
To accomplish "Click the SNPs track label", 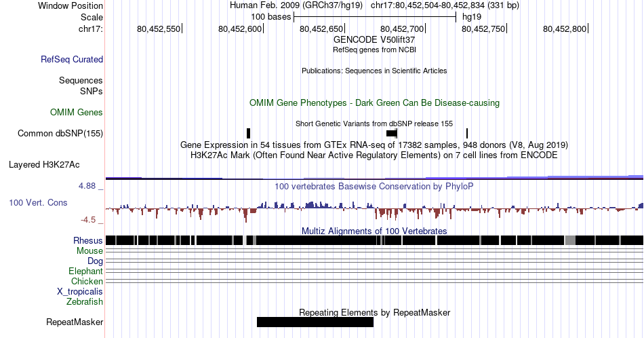I will [x=92, y=91].
